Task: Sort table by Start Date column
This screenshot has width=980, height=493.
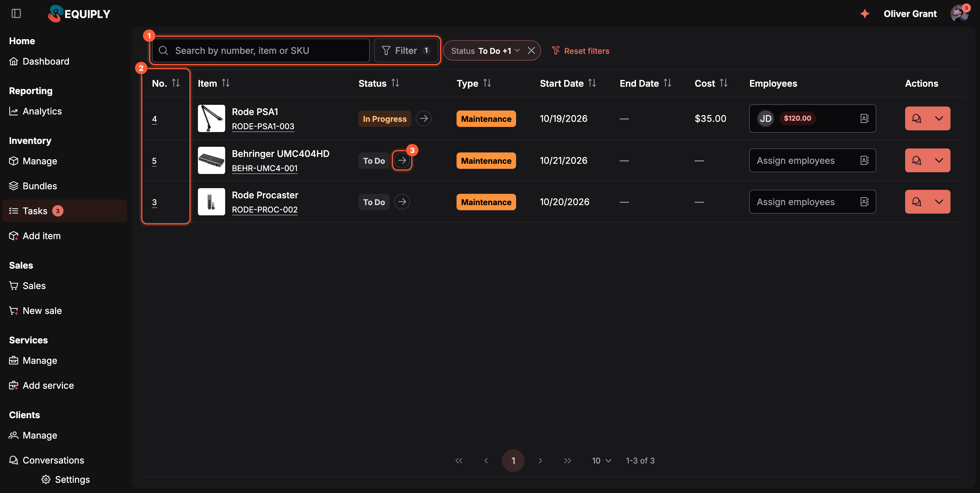Action: [592, 83]
